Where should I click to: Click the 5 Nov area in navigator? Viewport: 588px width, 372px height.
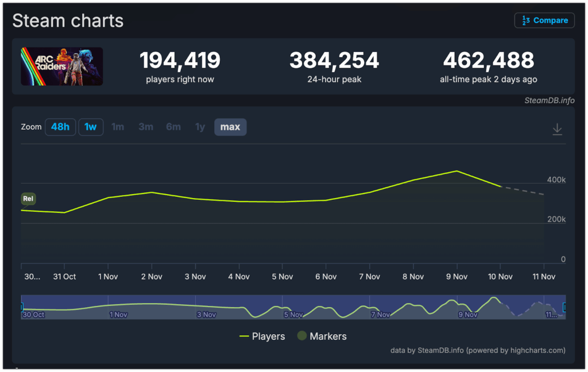[293, 310]
